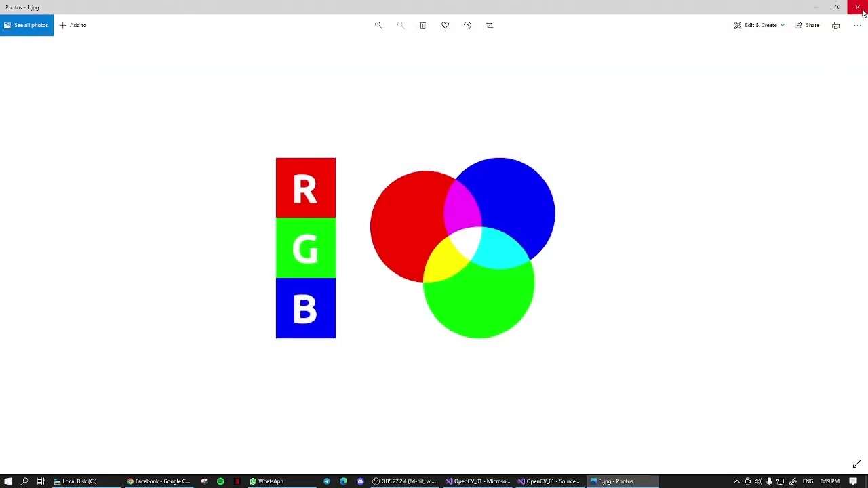Open network settings from the tray

pyautogui.click(x=780, y=481)
